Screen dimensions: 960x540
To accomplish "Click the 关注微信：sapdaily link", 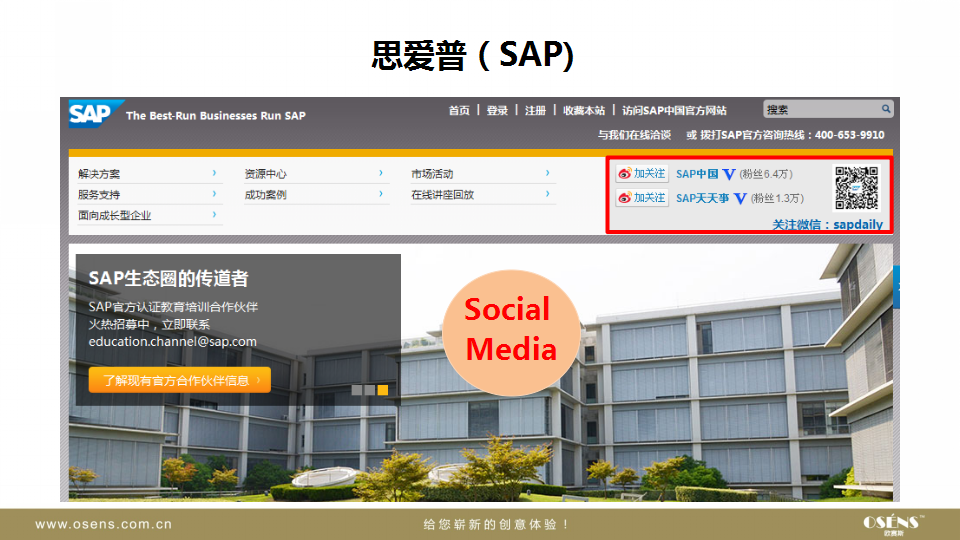I will pos(827,225).
